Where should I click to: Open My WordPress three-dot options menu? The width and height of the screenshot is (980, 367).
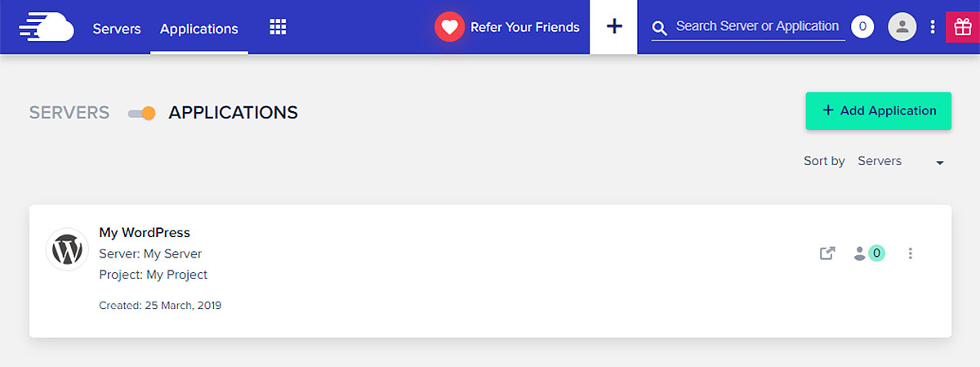(911, 253)
